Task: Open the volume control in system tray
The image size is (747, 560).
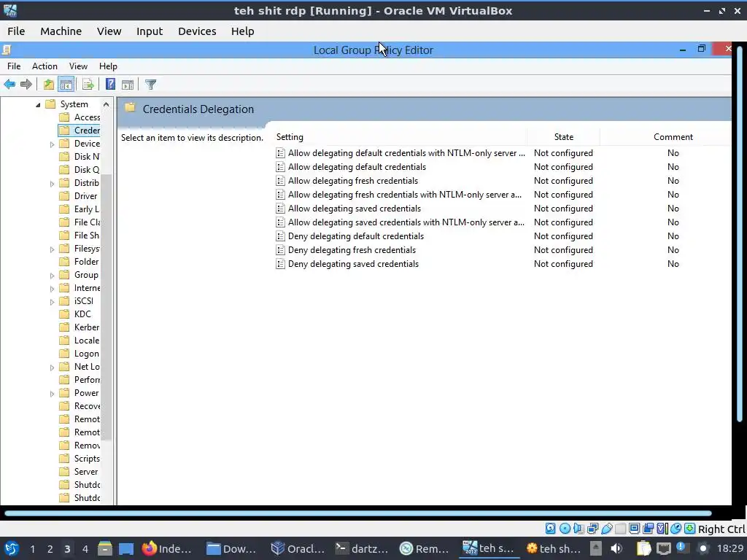Action: [616, 548]
